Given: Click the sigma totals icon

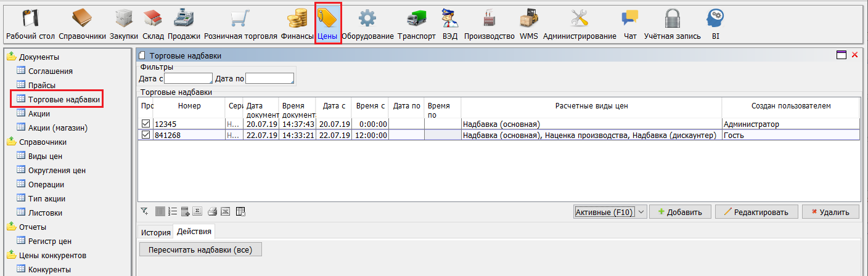Looking at the screenshot, I should pos(198,212).
